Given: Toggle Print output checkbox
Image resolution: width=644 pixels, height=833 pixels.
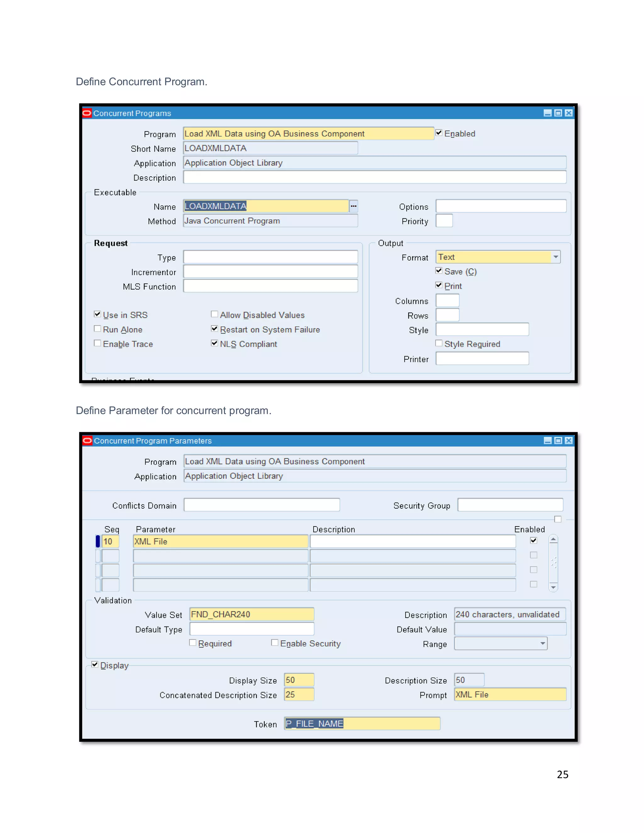Looking at the screenshot, I should coord(439,285).
